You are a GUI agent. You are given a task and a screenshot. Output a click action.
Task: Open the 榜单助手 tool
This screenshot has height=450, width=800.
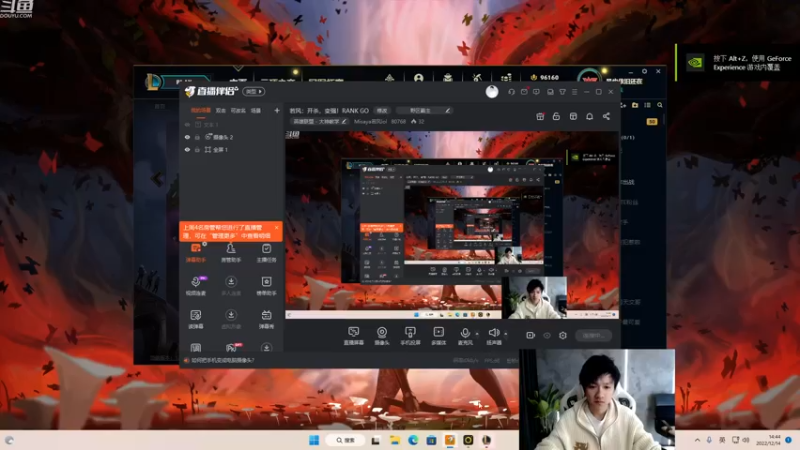click(x=266, y=286)
